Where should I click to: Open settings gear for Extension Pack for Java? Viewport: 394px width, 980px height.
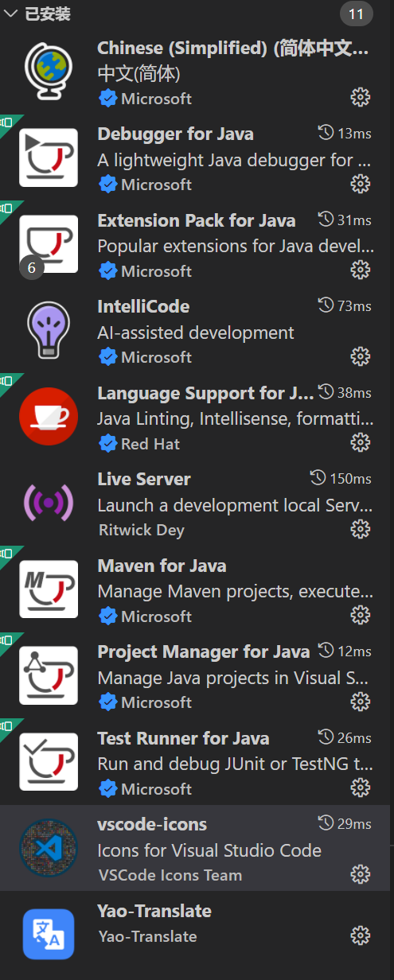pyautogui.click(x=361, y=270)
